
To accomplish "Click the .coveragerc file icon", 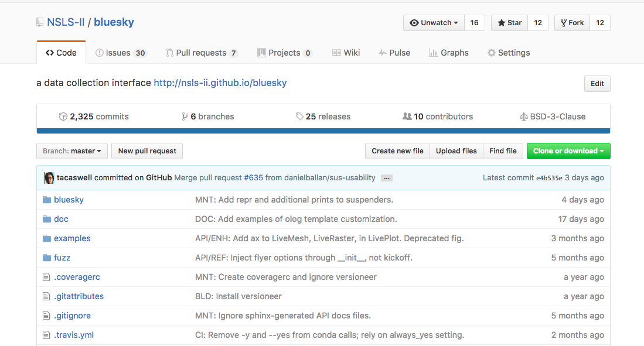I will pyautogui.click(x=47, y=277).
